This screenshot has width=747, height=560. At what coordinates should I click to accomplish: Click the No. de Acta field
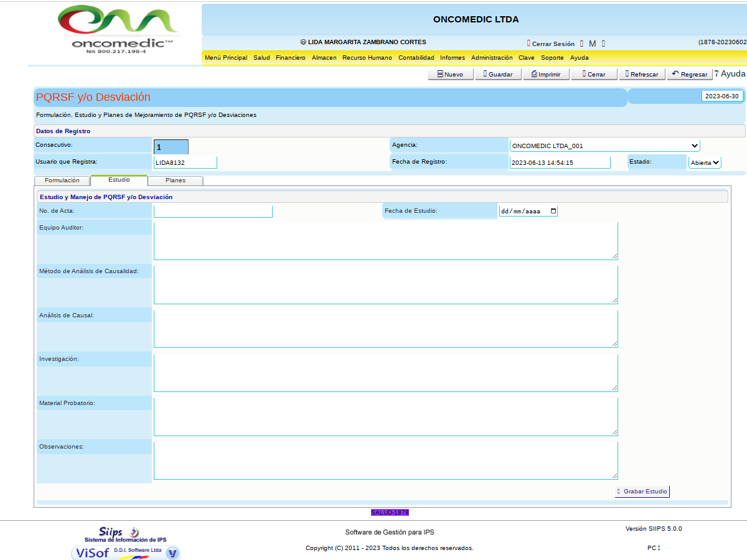tap(213, 212)
